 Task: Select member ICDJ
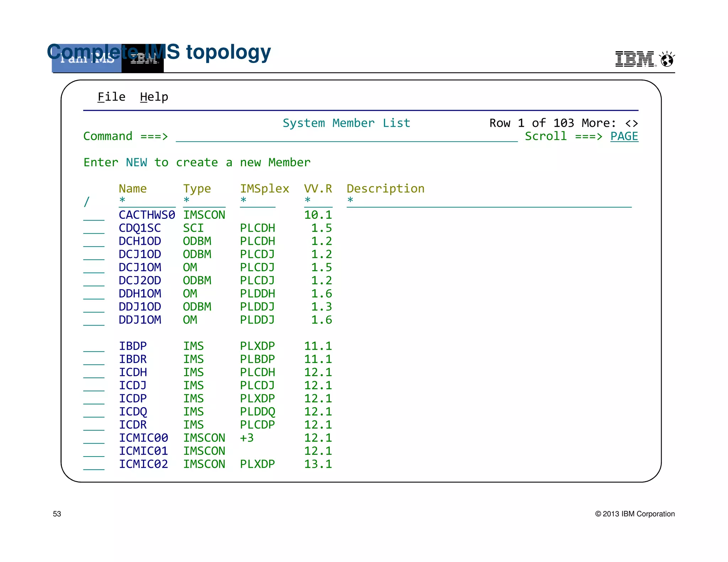coord(133,385)
